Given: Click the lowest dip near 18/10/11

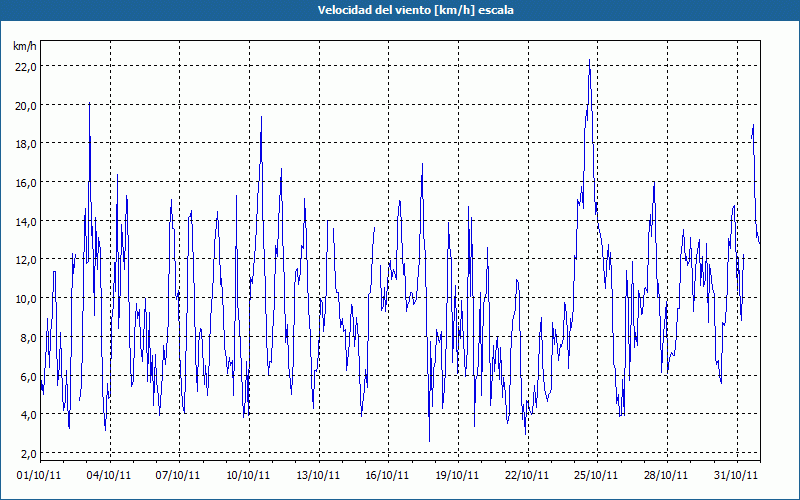Looking at the screenshot, I should [430, 441].
